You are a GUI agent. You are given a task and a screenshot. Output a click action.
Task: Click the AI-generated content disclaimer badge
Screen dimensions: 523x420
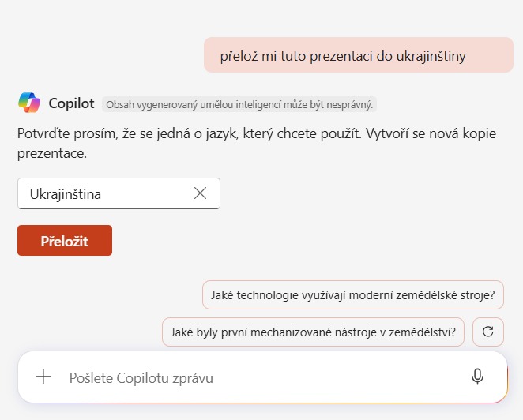(239, 104)
